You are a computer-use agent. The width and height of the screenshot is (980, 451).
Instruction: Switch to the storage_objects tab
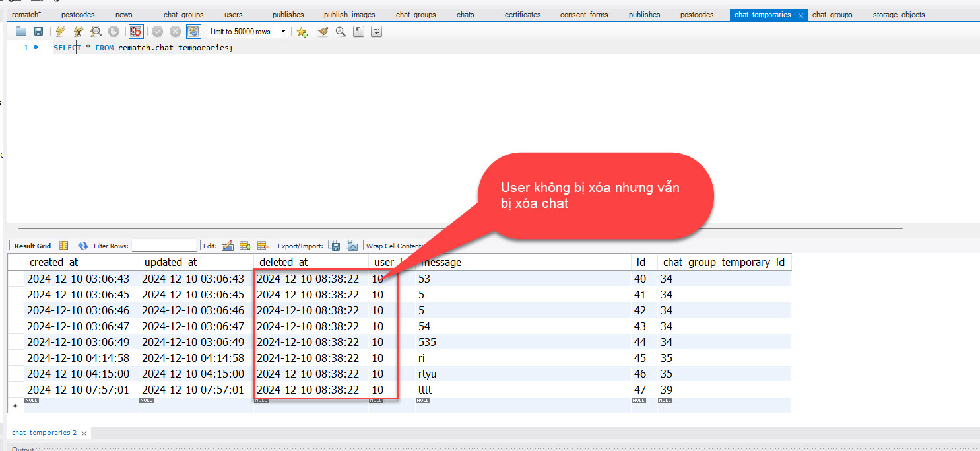point(898,15)
